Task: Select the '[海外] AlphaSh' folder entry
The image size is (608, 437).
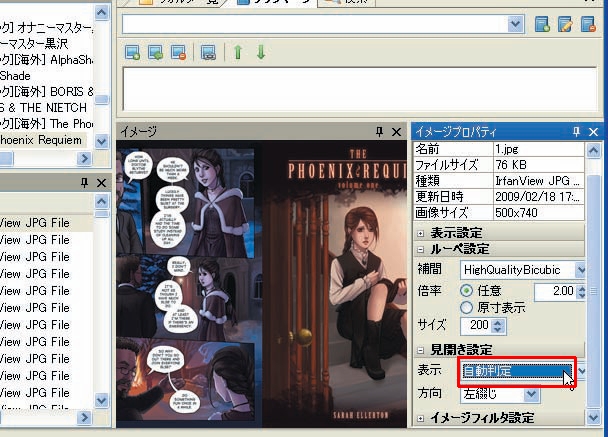Action: 47,59
